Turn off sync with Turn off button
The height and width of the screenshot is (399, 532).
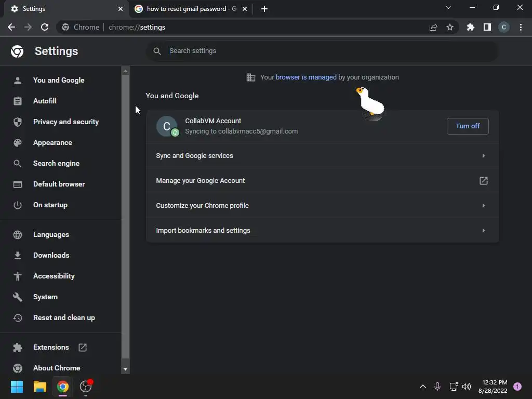click(x=468, y=126)
